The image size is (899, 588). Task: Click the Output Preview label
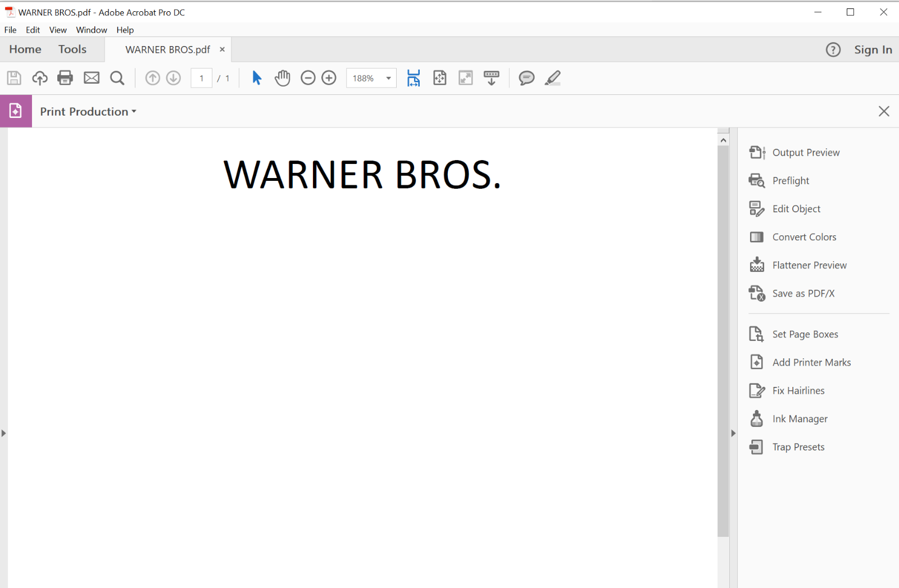point(806,153)
